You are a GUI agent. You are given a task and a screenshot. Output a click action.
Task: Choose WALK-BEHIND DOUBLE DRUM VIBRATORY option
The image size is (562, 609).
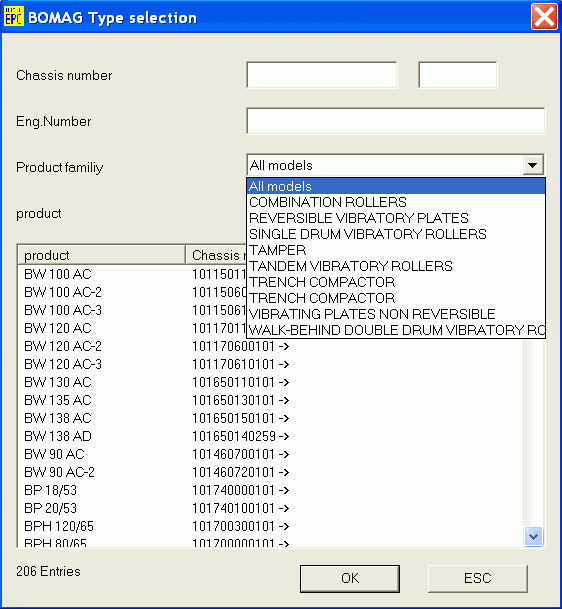click(396, 330)
